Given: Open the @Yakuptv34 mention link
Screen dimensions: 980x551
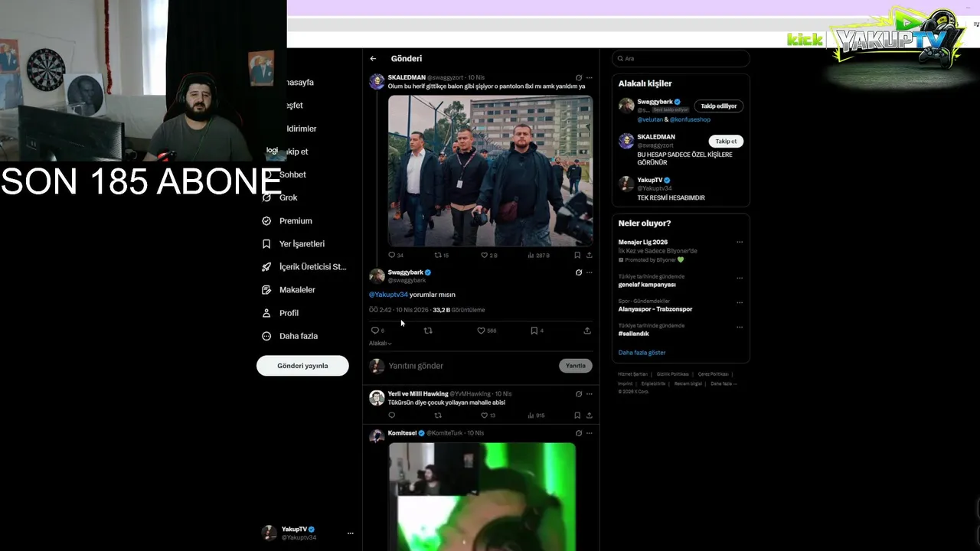Looking at the screenshot, I should click(388, 295).
